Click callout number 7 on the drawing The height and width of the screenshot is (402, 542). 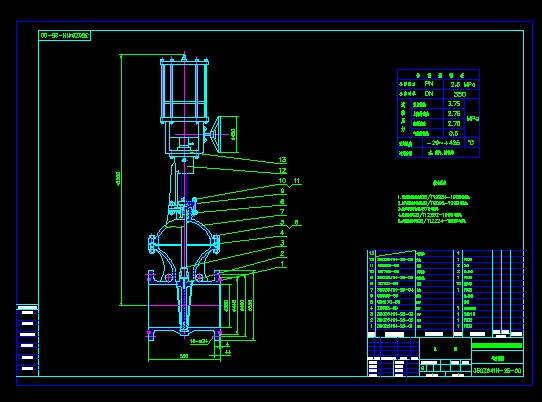coord(282,211)
